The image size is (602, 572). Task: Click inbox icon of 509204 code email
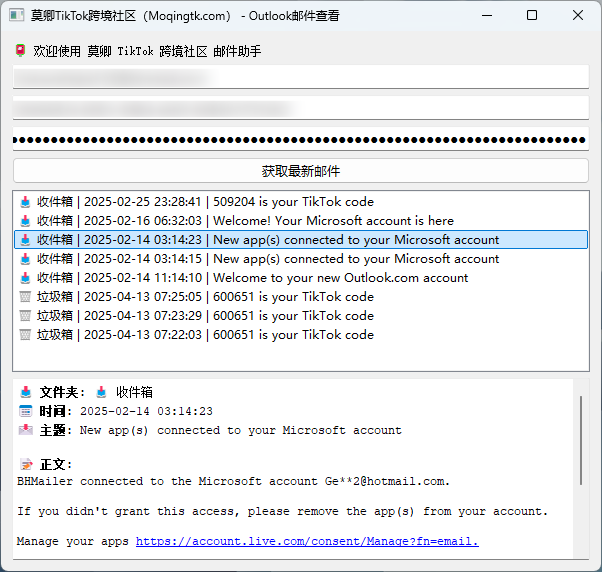tap(25, 202)
